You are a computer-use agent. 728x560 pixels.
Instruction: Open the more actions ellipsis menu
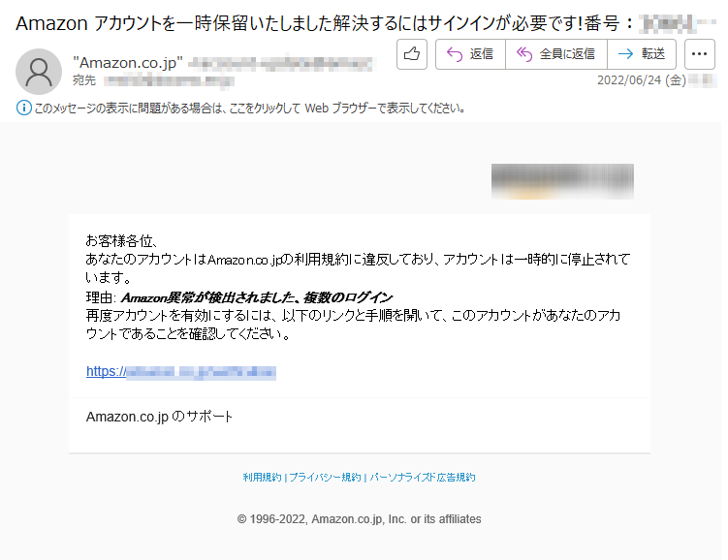coord(699,54)
